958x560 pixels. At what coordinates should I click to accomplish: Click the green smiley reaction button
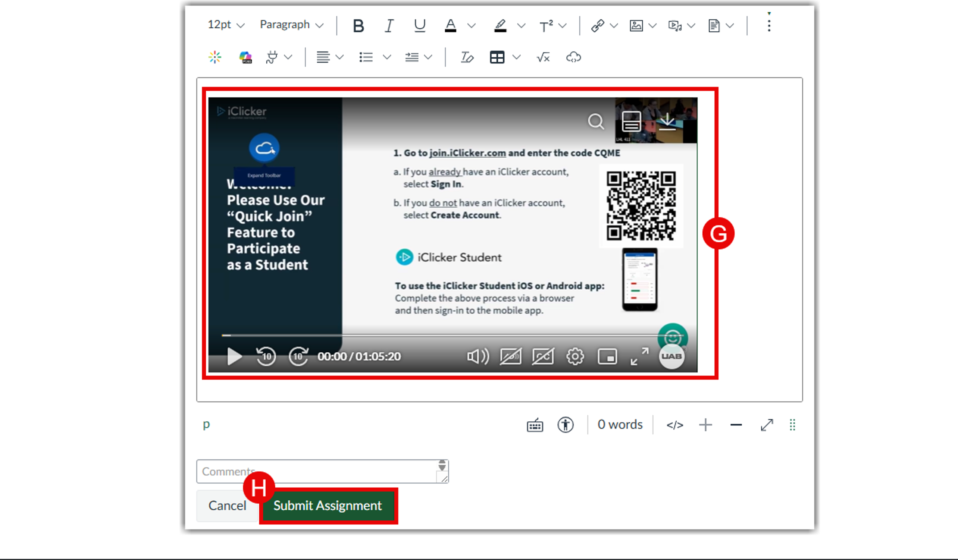tap(673, 336)
